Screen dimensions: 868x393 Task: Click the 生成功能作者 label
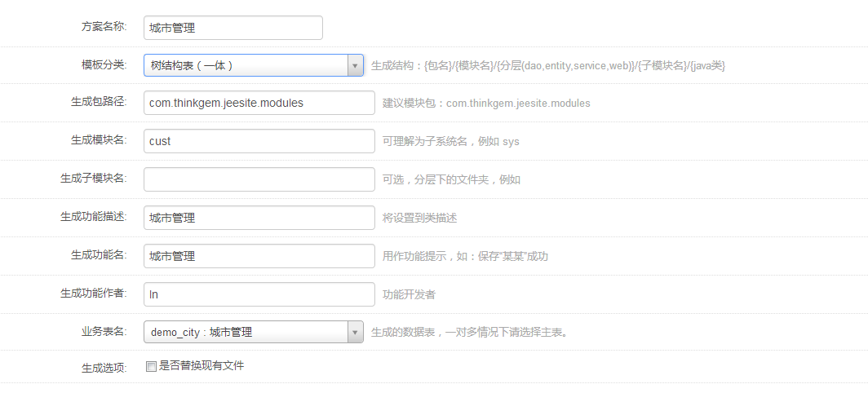click(x=94, y=293)
